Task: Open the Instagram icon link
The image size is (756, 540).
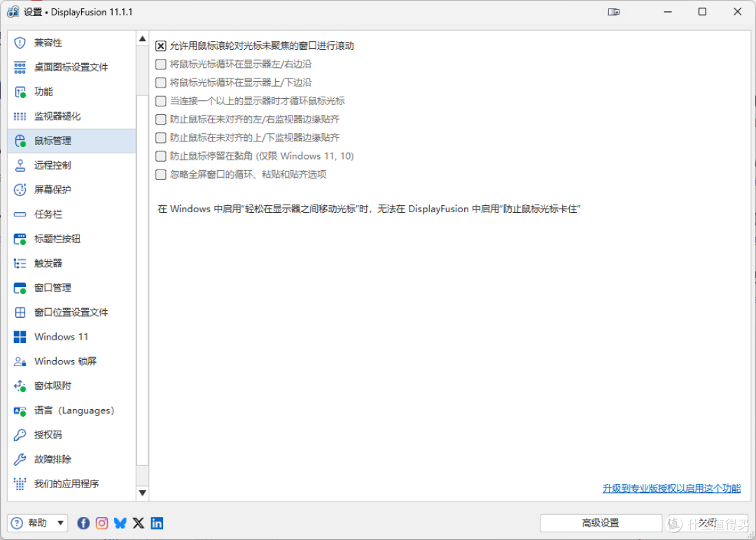Action: 101,523
